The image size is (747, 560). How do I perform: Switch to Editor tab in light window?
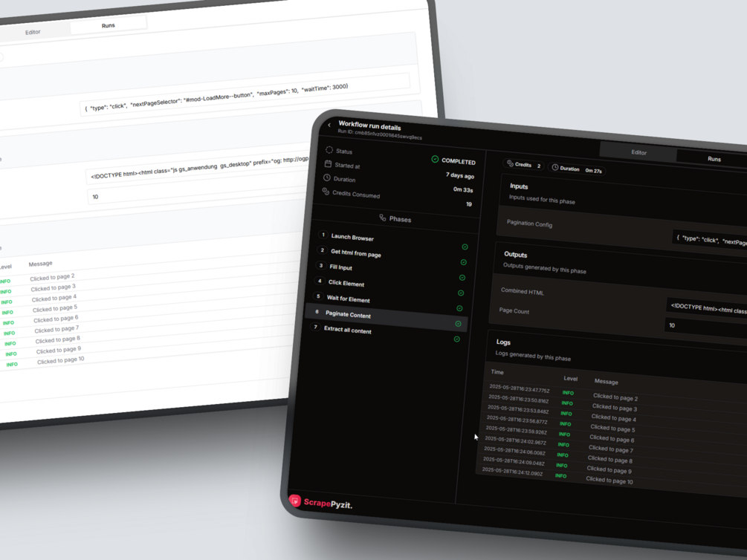33,32
